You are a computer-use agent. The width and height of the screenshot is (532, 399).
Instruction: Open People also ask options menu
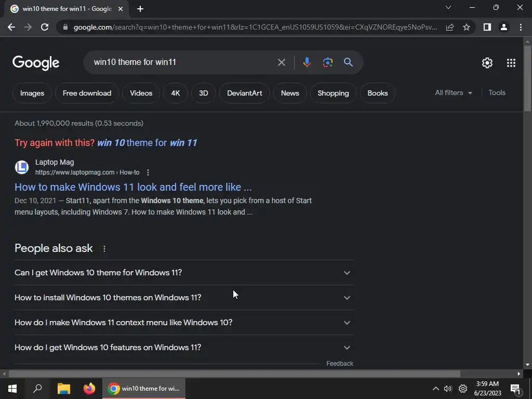(104, 249)
